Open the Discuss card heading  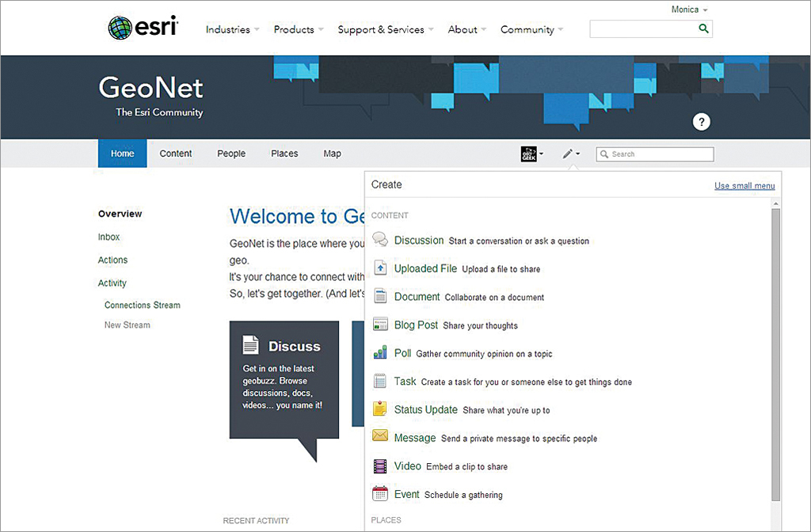295,347
